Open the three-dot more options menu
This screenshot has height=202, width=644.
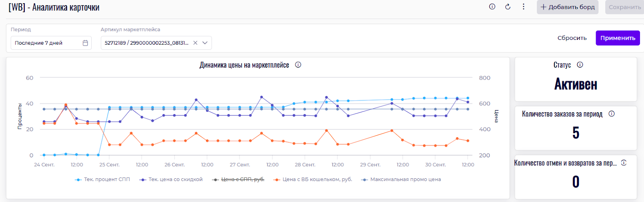[x=523, y=7]
